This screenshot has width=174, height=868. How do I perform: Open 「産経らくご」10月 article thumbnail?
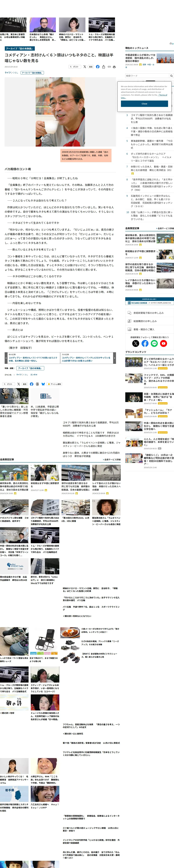click(134, 458)
